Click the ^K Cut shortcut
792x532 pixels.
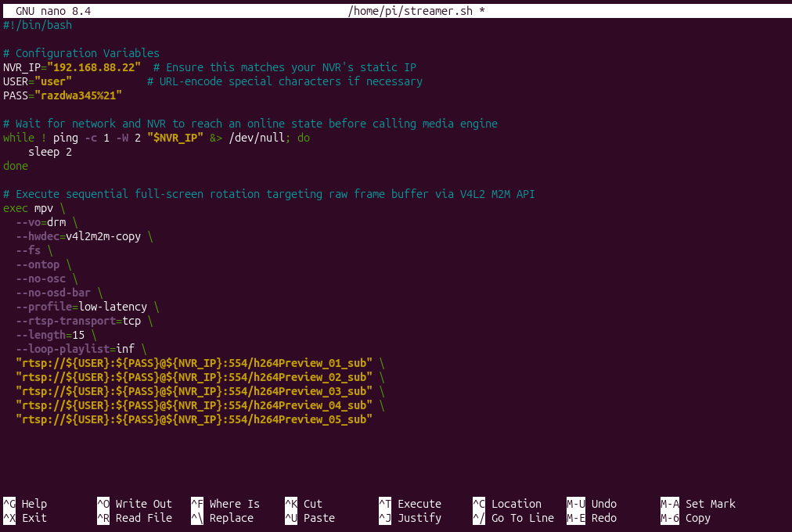[x=304, y=504]
